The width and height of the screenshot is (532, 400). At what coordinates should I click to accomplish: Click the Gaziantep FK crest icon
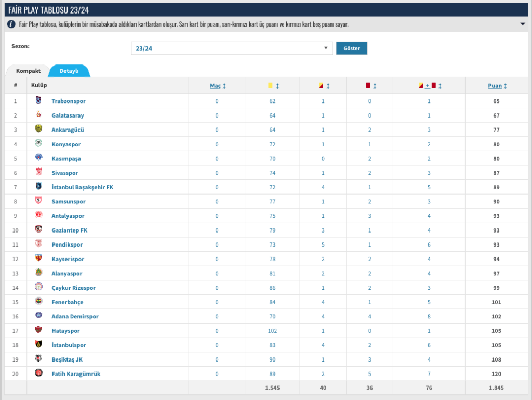click(x=38, y=229)
